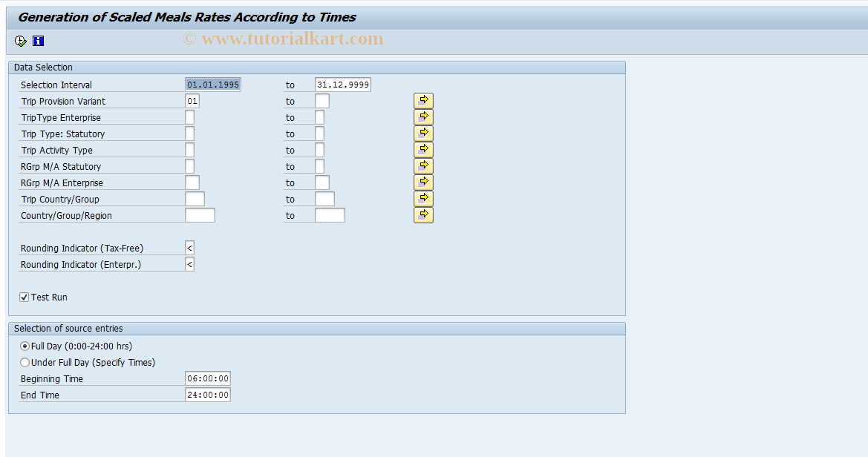Toggle the Test Run checkbox

[x=25, y=297]
